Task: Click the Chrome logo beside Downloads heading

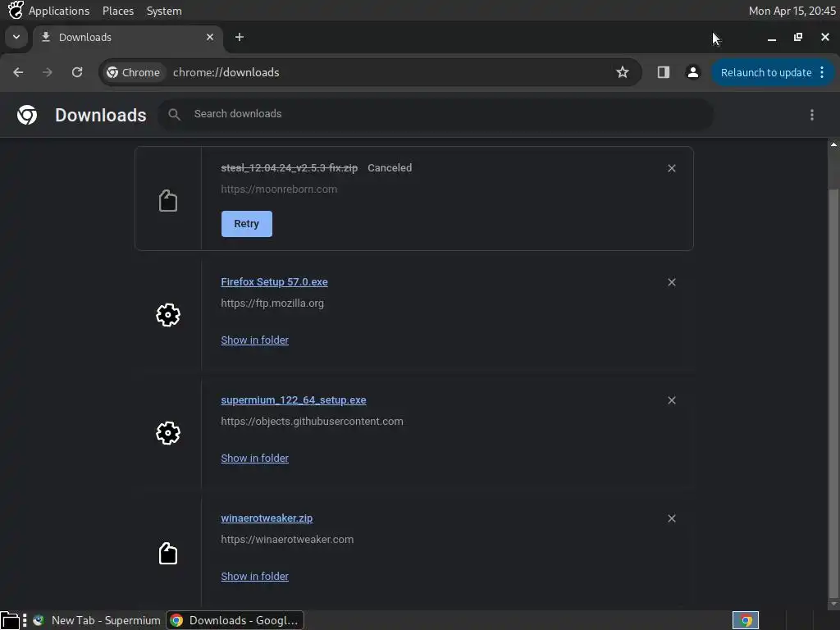Action: [x=27, y=115]
